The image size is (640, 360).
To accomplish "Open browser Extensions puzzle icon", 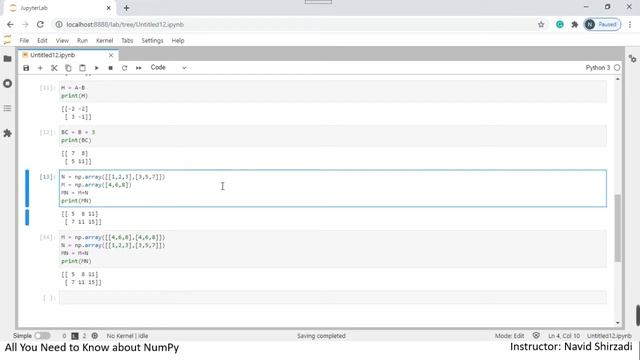I will [575, 24].
